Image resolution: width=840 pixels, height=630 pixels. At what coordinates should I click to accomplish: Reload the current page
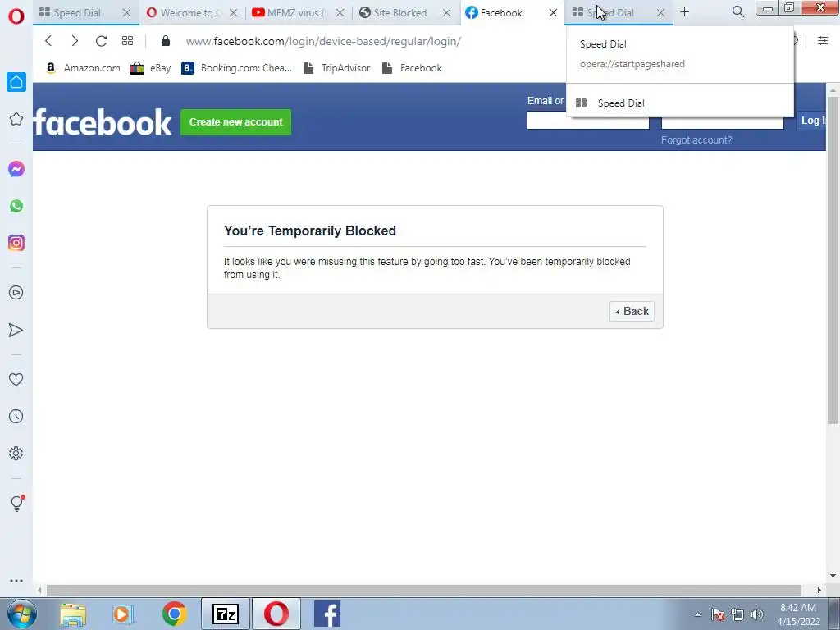tap(101, 41)
